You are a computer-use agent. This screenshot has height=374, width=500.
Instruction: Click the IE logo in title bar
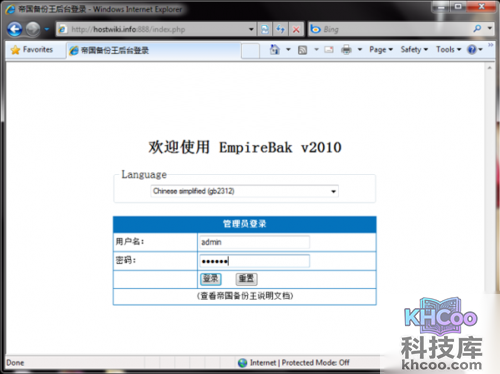coord(10,9)
